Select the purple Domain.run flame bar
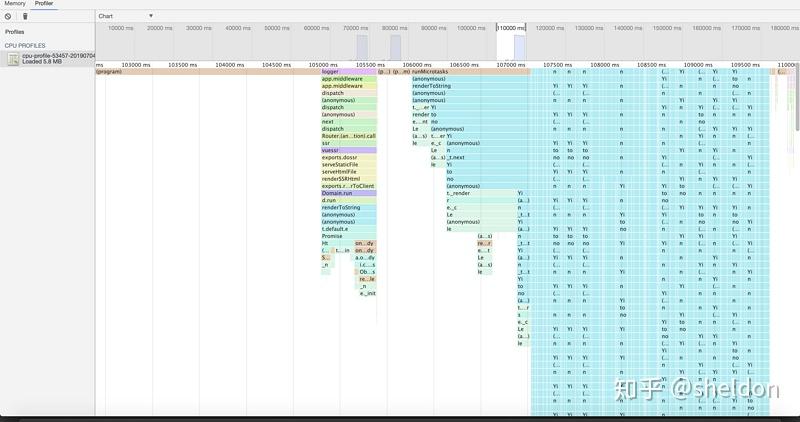The height and width of the screenshot is (422, 800). [x=349, y=193]
